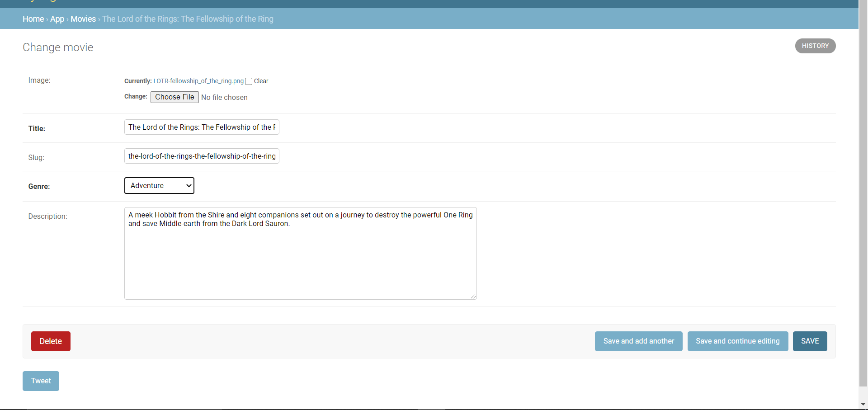Focus the Slug input field
Viewport: 868px width, 410px height.
[202, 156]
